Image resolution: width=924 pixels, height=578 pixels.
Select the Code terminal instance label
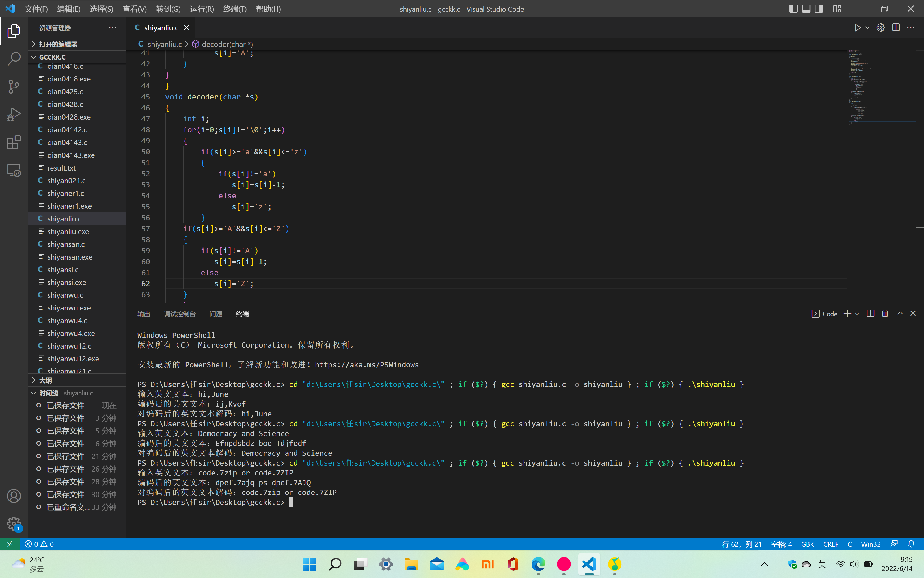pyautogui.click(x=824, y=314)
